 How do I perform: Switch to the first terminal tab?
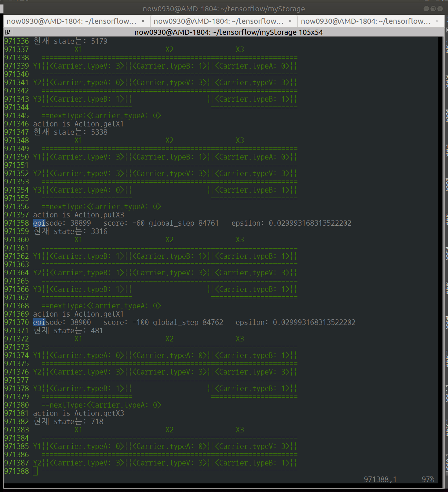71,21
